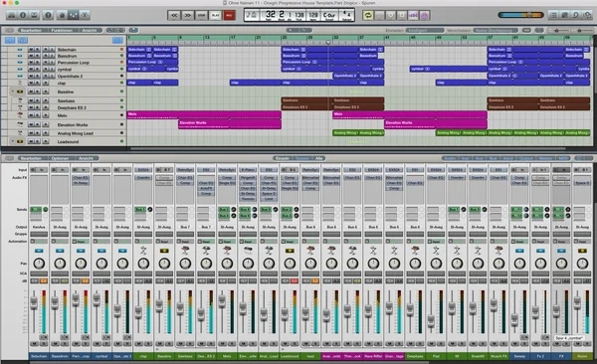Open the Chan EQ plugin on Perc Loop channel

coord(81,178)
